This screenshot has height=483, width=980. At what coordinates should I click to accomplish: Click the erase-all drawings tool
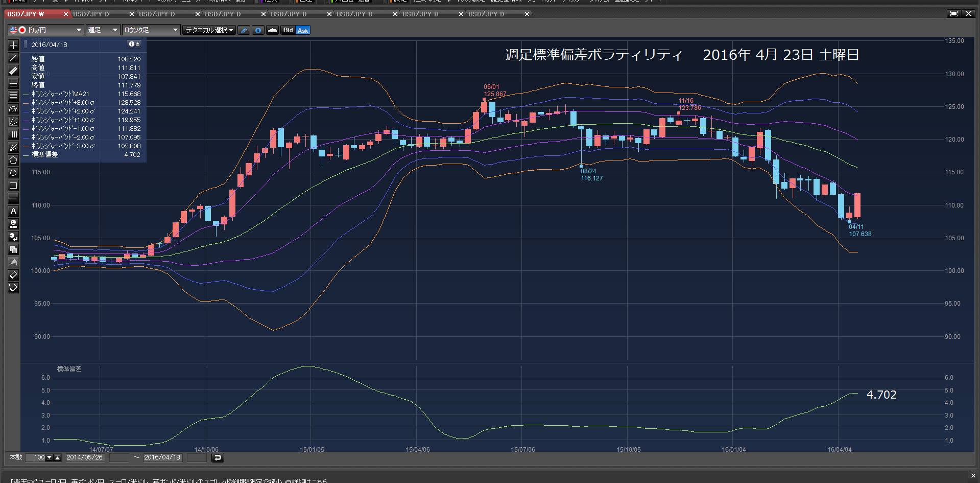pos(13,288)
